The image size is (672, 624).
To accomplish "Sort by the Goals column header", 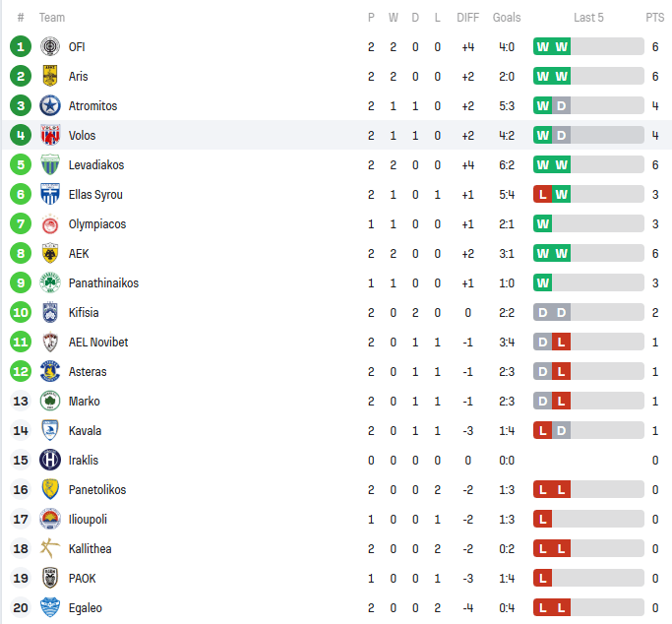I will click(x=507, y=18).
